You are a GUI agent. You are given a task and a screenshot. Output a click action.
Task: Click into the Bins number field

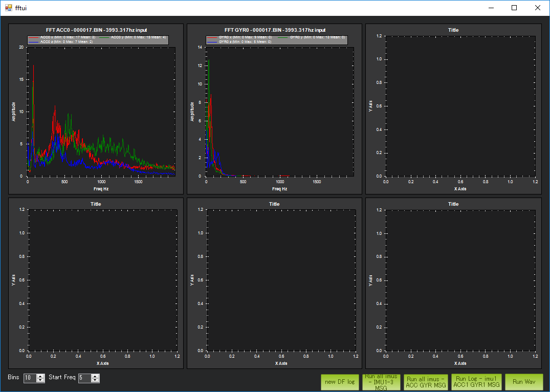(x=30, y=378)
